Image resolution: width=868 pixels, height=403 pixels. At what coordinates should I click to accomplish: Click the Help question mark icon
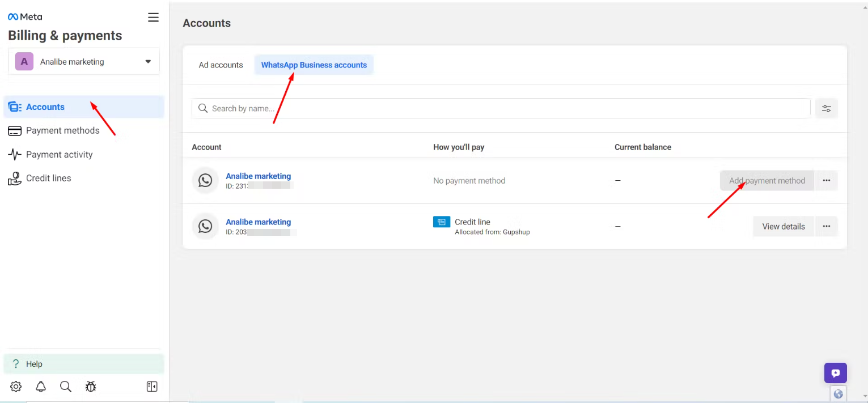[x=16, y=364]
